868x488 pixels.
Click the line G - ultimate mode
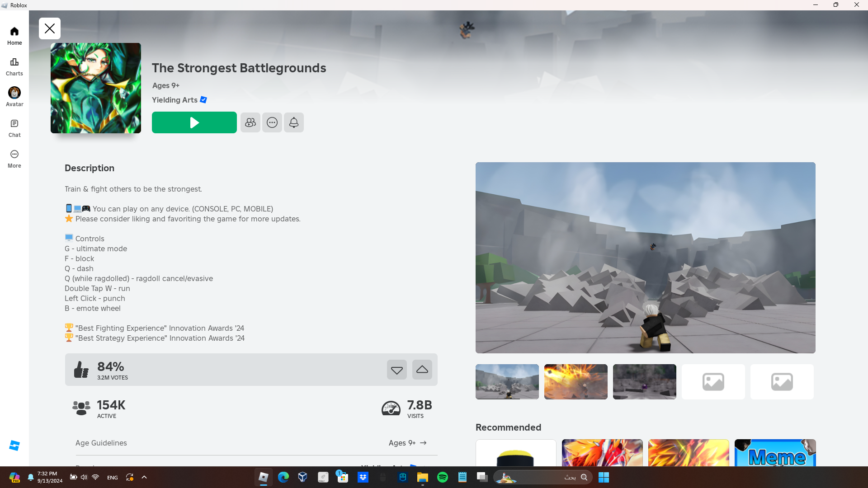point(96,249)
